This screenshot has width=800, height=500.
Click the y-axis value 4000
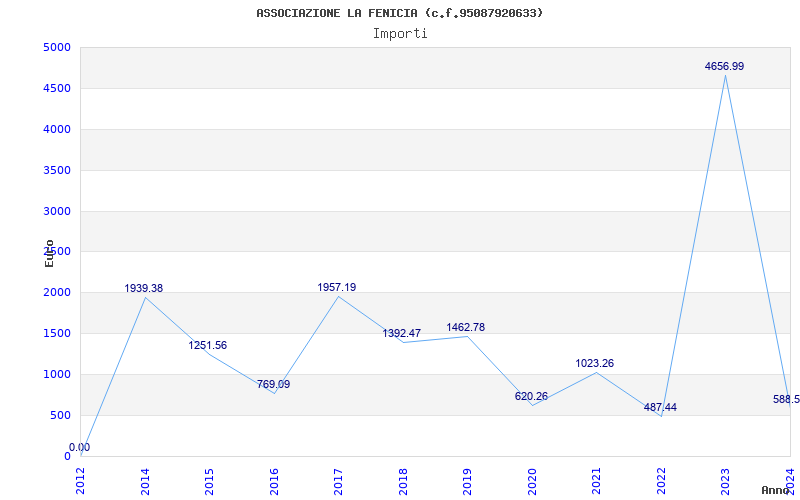coord(57,130)
